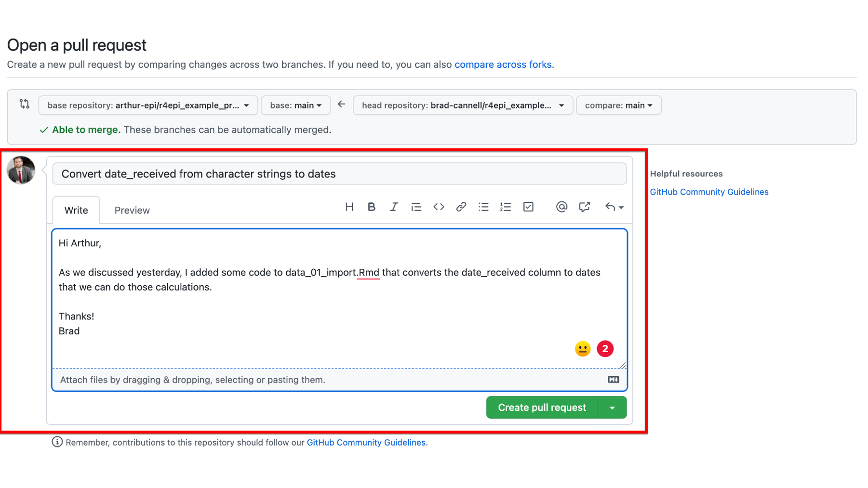Insert a quote block

(416, 207)
